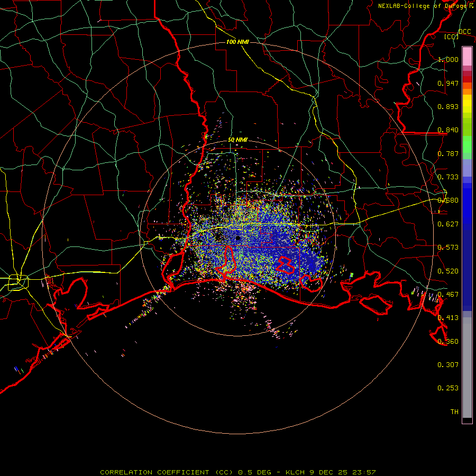
Task: Click the black radar site dot at ring center
Action: (238, 238)
